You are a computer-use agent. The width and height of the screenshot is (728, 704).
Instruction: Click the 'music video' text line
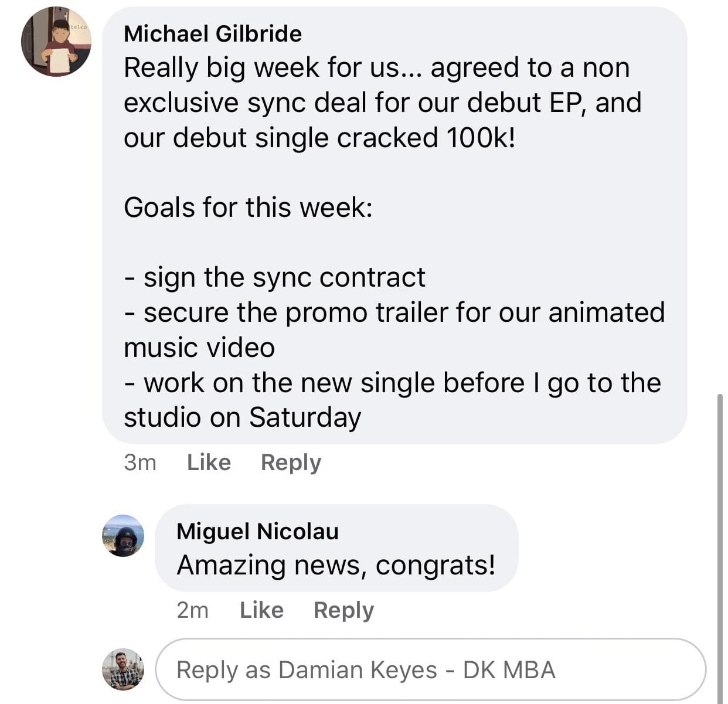(x=199, y=348)
